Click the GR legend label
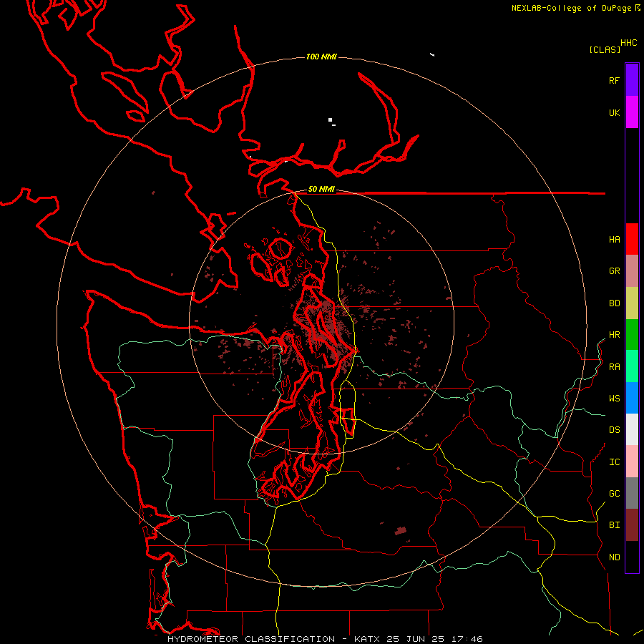Screen dimensions: 644x644 click(x=614, y=270)
